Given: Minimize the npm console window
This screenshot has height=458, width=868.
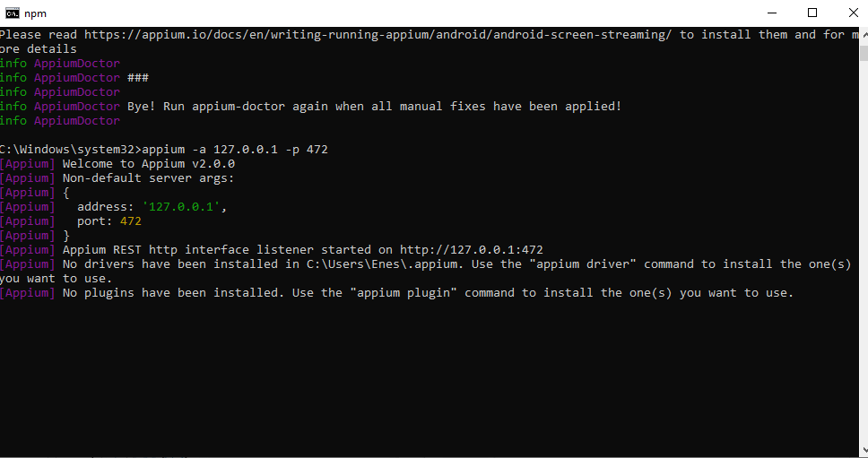Looking at the screenshot, I should point(768,13).
